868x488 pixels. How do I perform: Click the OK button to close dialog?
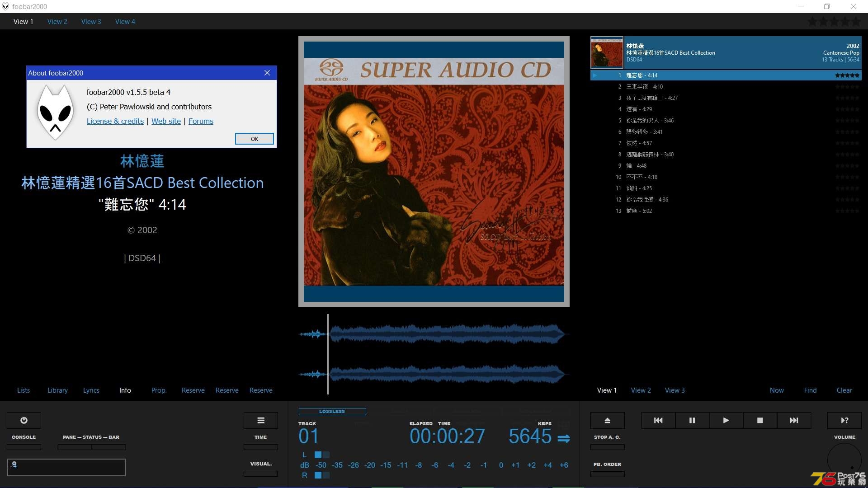click(254, 138)
